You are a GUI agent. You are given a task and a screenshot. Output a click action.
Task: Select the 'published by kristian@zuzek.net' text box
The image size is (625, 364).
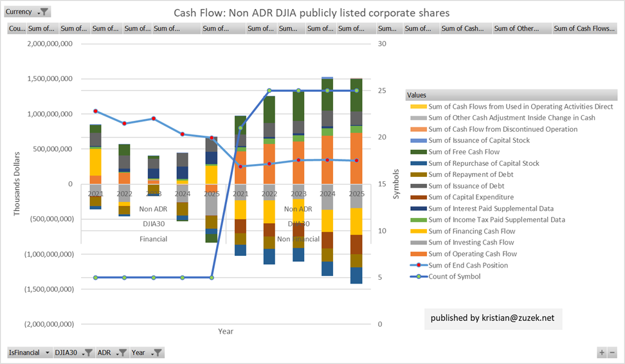point(493,318)
